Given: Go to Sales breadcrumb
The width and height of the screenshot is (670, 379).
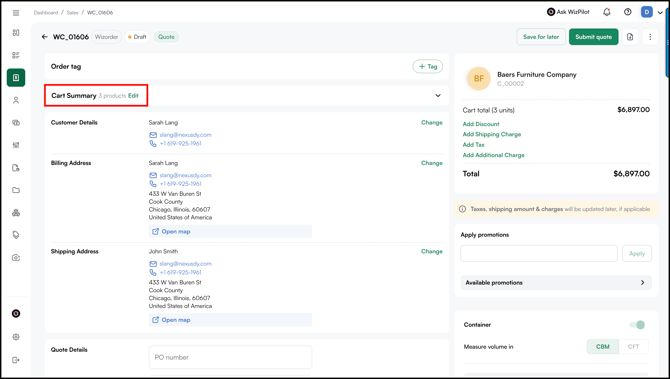Looking at the screenshot, I should point(72,13).
